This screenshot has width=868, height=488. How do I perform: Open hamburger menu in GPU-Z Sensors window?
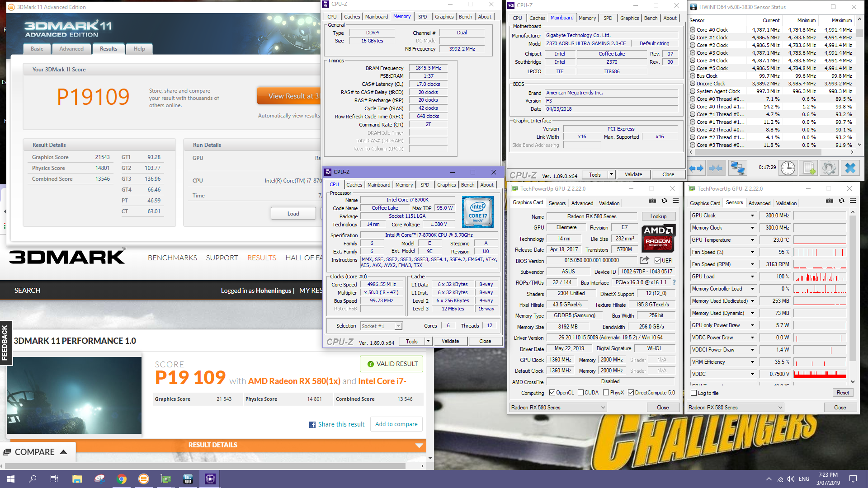pos(853,201)
